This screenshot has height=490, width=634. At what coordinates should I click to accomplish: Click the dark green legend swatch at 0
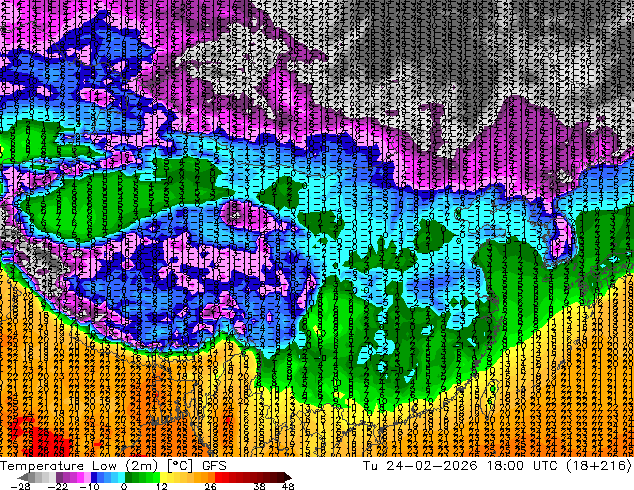(x=128, y=477)
